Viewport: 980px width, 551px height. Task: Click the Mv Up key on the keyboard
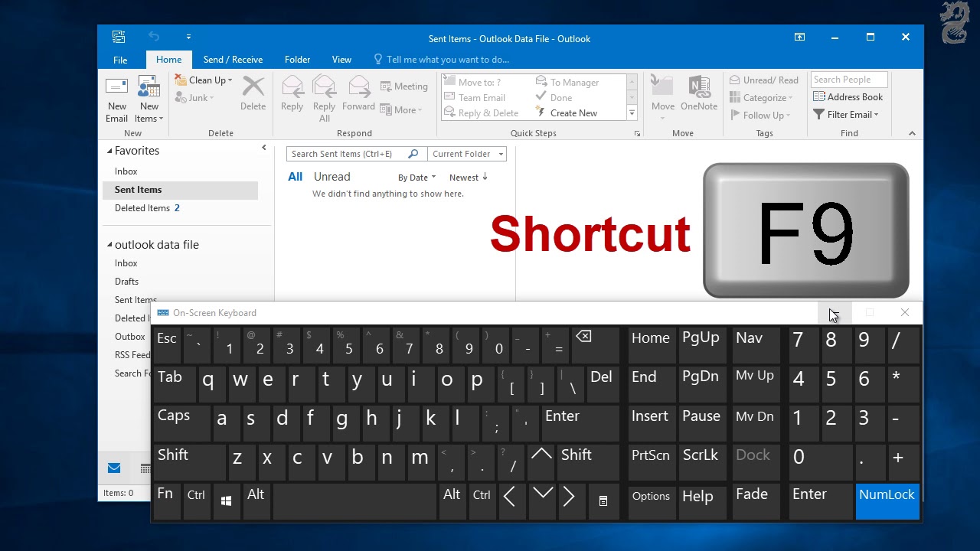coord(755,384)
